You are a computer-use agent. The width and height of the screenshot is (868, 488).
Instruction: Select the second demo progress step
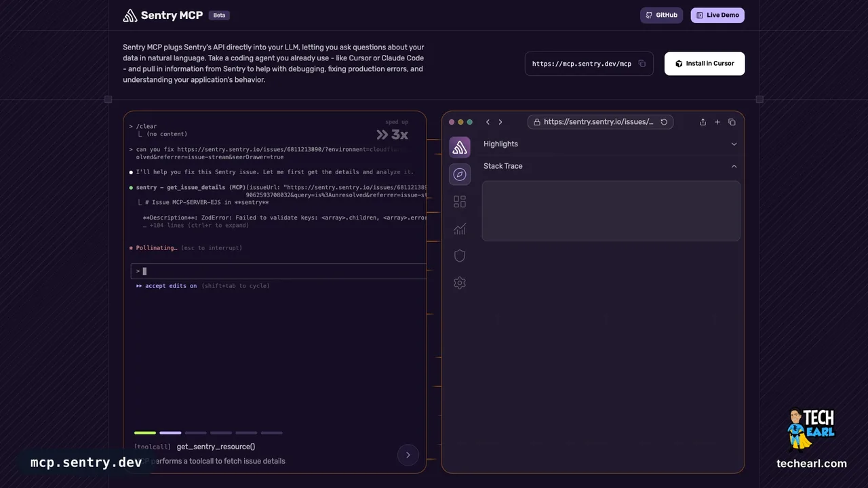[x=170, y=432]
